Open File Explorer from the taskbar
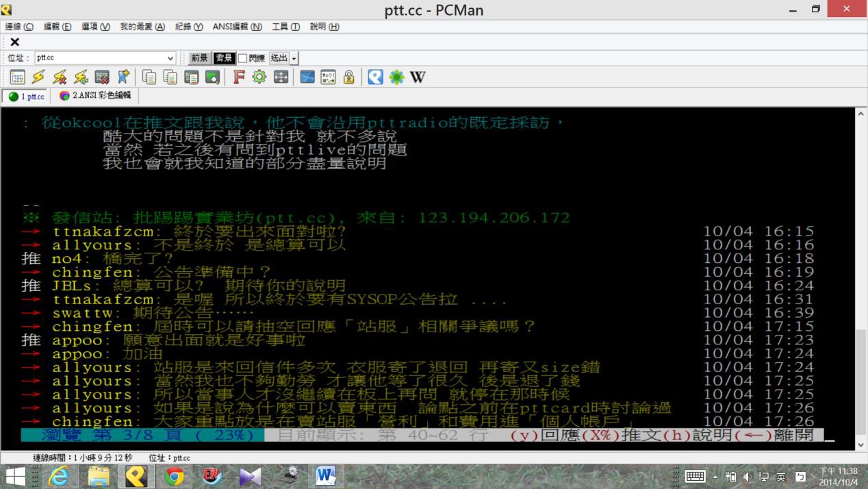 (99, 476)
